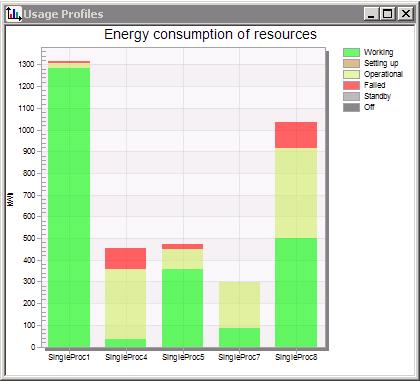Click the SingleProc1 axis label
This screenshot has width=420, height=381.
[69, 357]
